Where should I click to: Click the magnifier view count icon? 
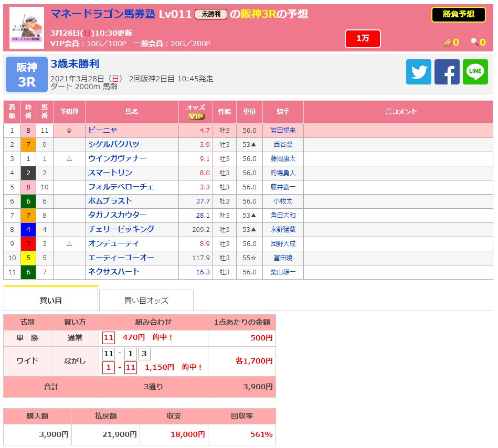tap(474, 42)
